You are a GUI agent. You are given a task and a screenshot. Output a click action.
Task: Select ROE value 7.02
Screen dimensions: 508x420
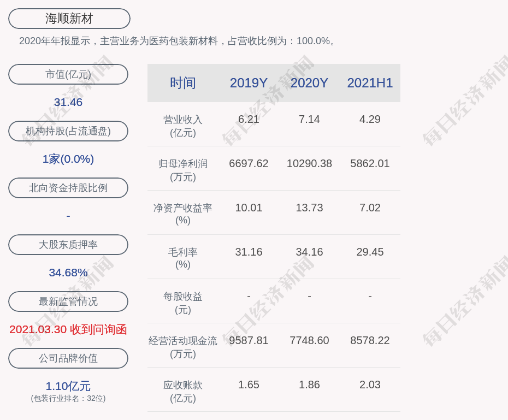[370, 208]
